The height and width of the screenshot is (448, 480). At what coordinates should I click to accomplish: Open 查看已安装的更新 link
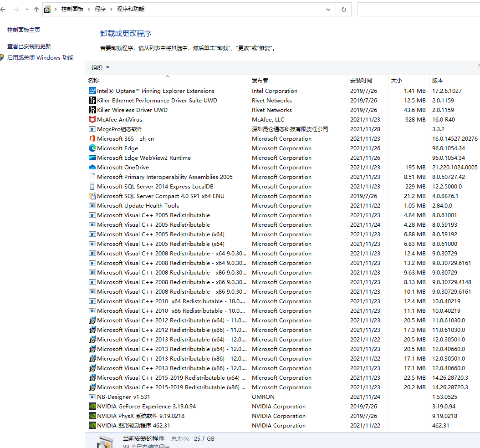click(29, 46)
